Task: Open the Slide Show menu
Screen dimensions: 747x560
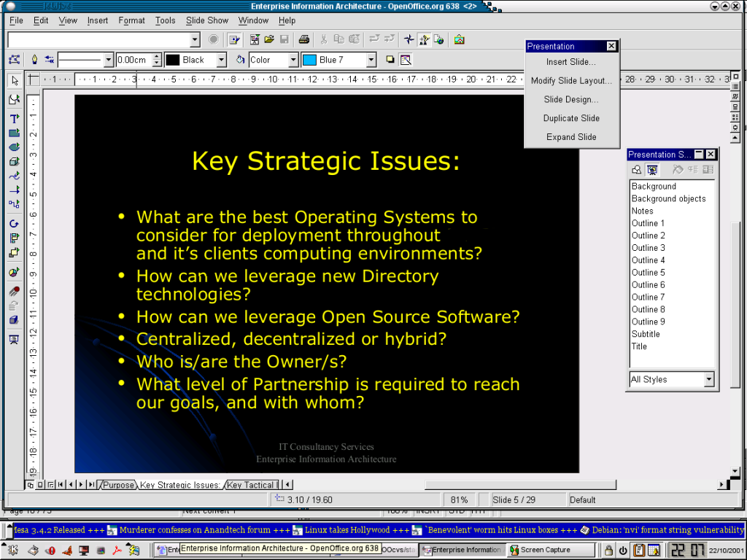Action: click(206, 20)
